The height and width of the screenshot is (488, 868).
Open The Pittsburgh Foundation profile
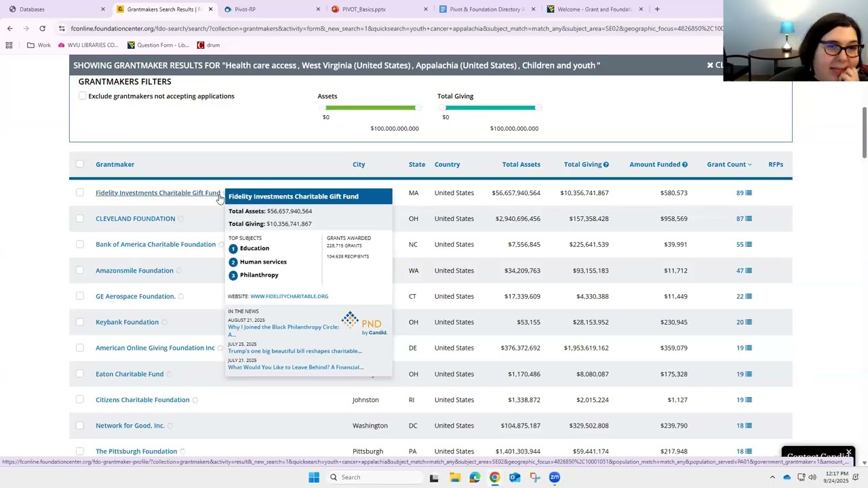pos(136,451)
